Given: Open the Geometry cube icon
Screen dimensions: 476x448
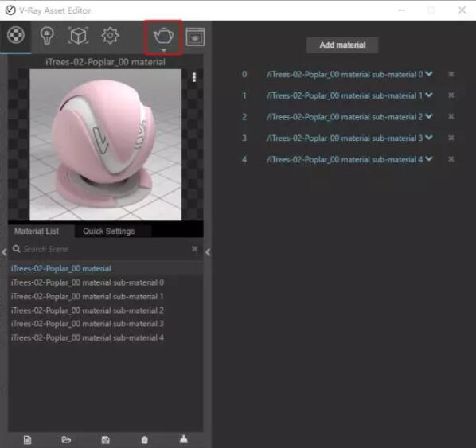Looking at the screenshot, I should [78, 36].
